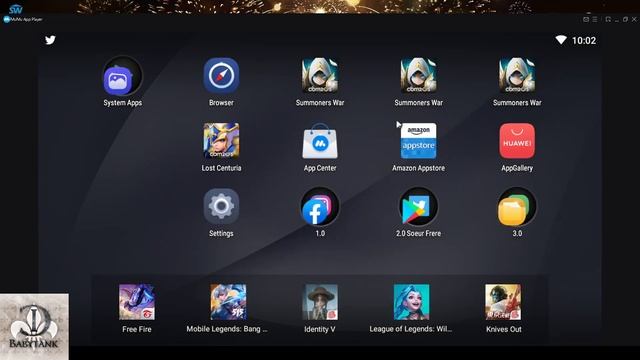Tap the Twitter notification icon
The width and height of the screenshot is (640, 360).
click(50, 40)
